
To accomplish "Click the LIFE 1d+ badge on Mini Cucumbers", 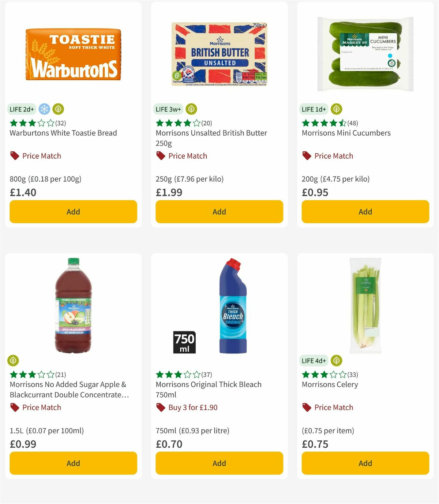I will [314, 109].
